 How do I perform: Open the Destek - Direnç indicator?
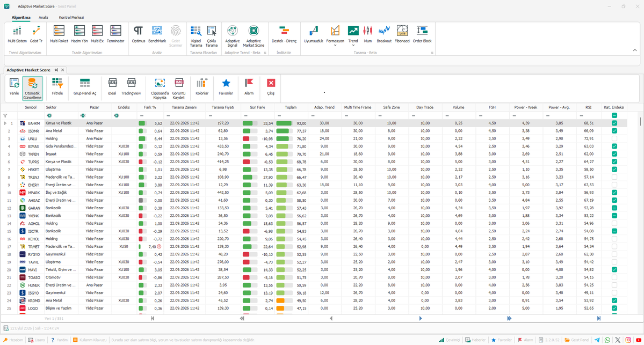(x=284, y=35)
